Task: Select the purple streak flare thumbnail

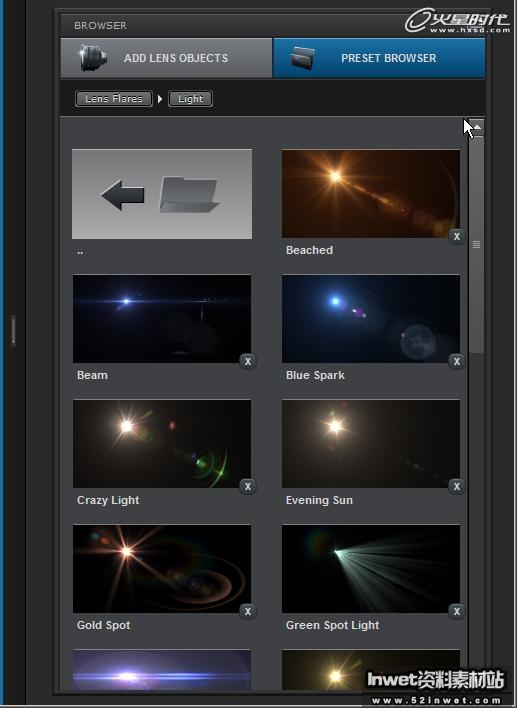Action: [x=162, y=670]
